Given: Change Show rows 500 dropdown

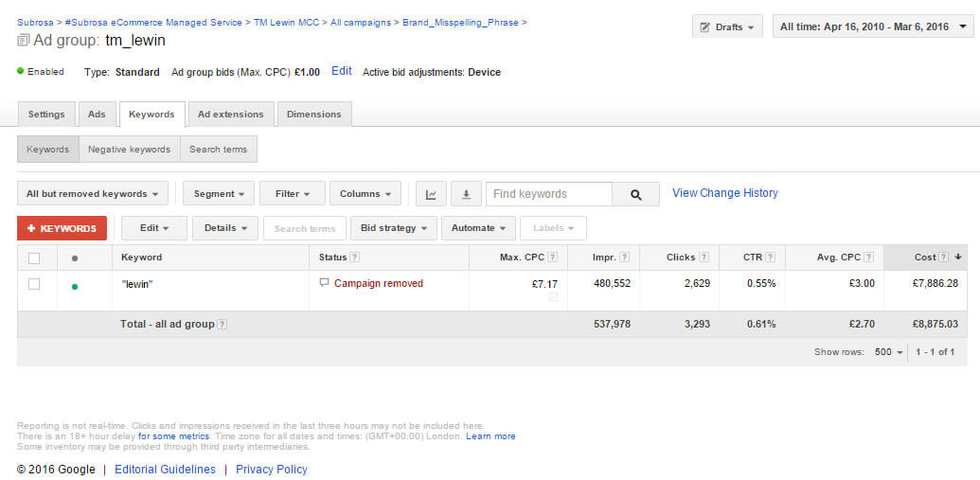Looking at the screenshot, I should (888, 352).
